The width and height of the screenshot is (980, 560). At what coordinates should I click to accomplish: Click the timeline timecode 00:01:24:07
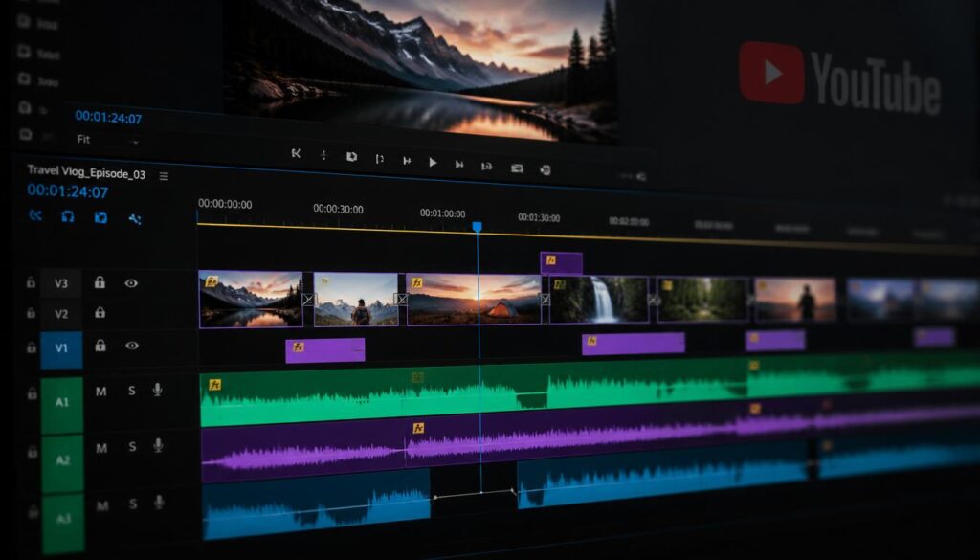click(68, 191)
